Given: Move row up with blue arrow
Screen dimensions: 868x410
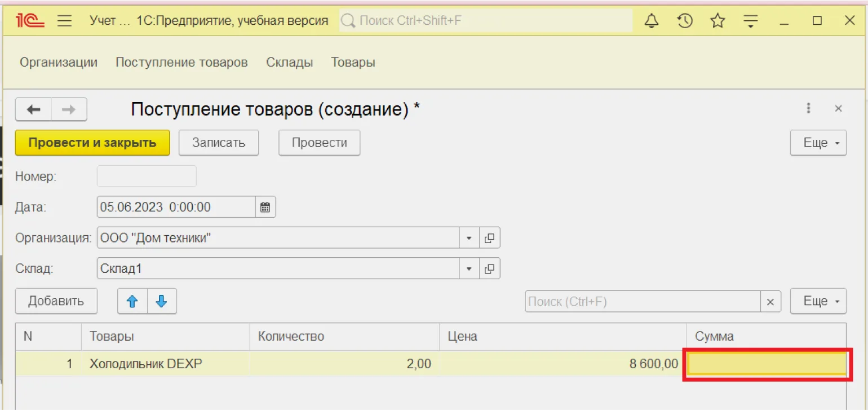Looking at the screenshot, I should [132, 302].
